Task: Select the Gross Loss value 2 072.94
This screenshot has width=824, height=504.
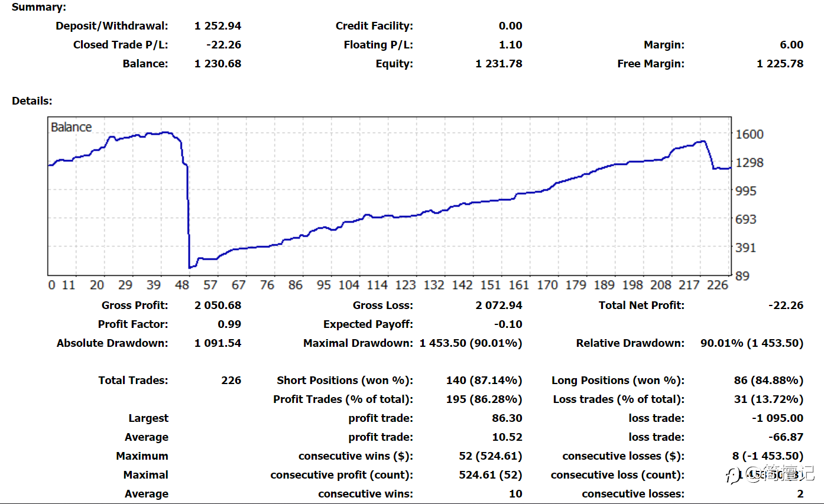Action: pos(499,305)
